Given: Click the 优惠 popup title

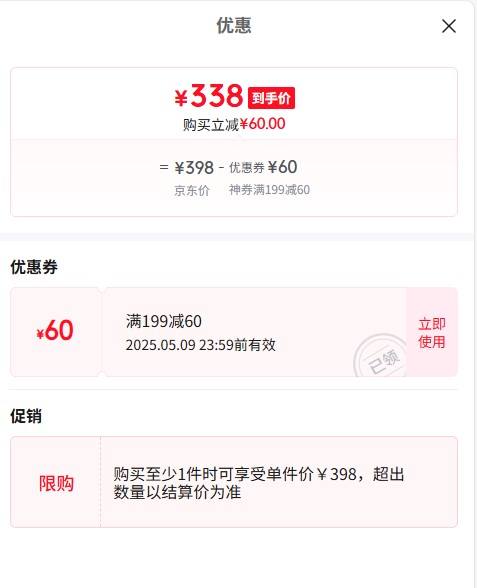Looking at the screenshot, I should (234, 26).
